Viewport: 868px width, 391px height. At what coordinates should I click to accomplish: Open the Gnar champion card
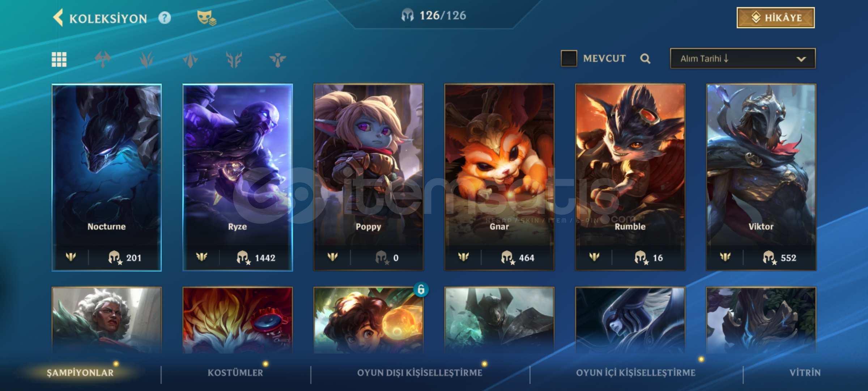coord(499,177)
